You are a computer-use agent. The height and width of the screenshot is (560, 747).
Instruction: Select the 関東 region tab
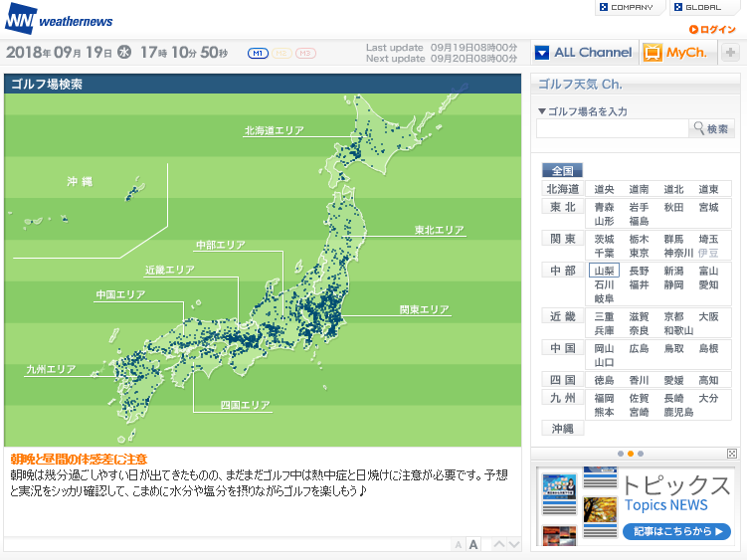(x=563, y=240)
